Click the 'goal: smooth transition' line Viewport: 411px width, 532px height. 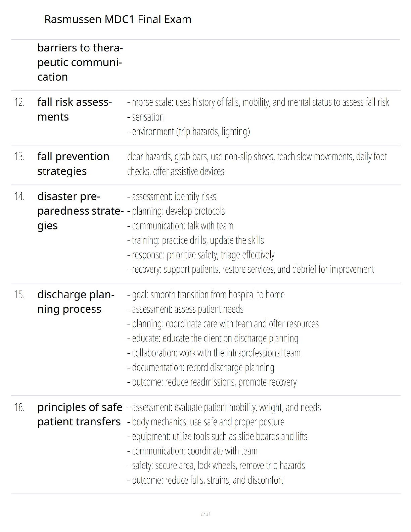point(206,295)
